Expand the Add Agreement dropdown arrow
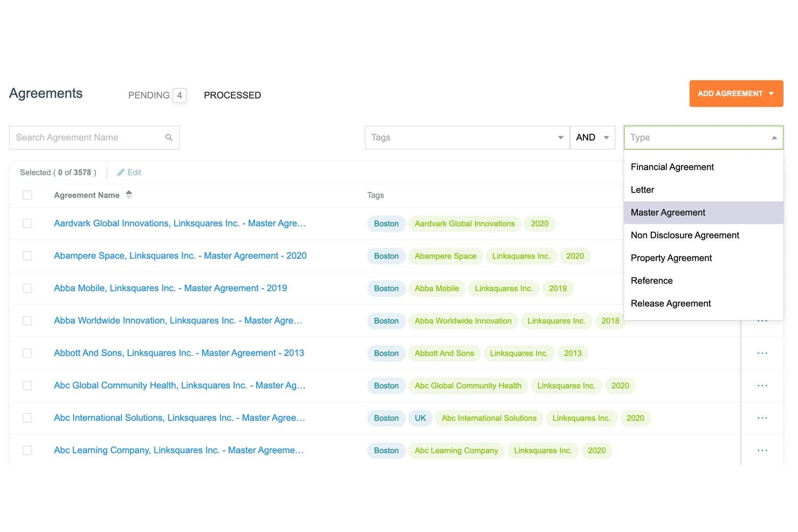Viewport: 798px width, 532px height. point(771,94)
